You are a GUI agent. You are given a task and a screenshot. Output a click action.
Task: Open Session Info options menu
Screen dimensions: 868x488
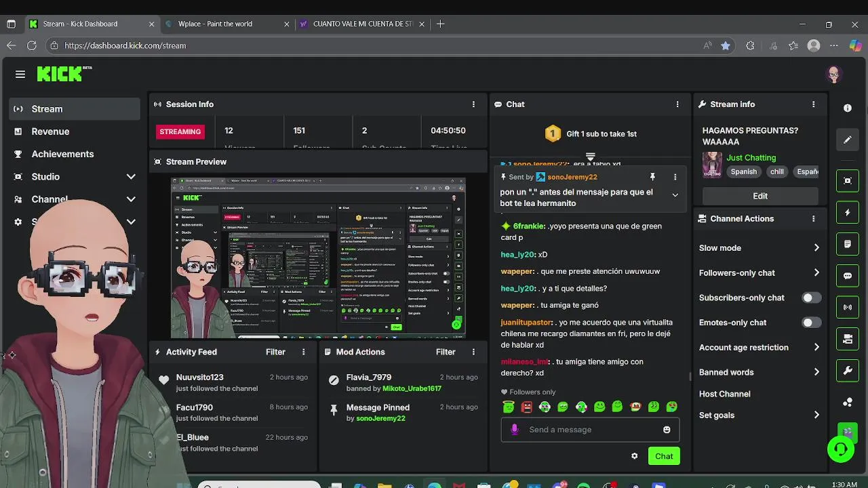tap(473, 104)
